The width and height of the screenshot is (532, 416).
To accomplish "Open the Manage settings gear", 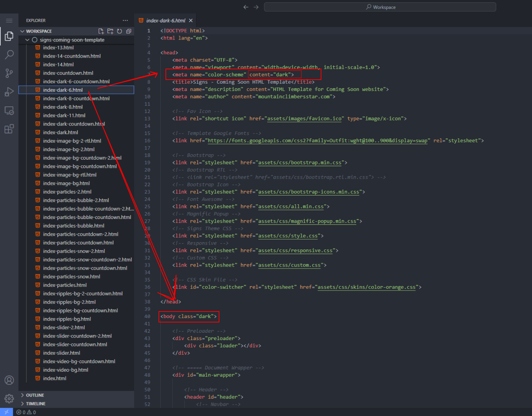I will click(9, 398).
